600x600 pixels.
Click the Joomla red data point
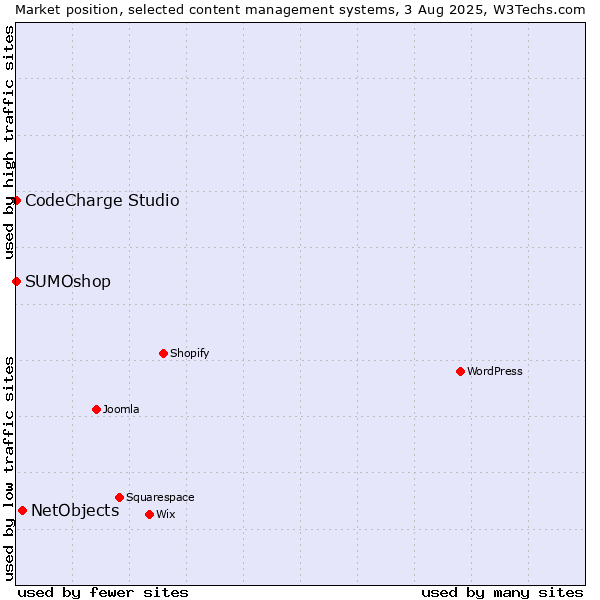pos(96,409)
